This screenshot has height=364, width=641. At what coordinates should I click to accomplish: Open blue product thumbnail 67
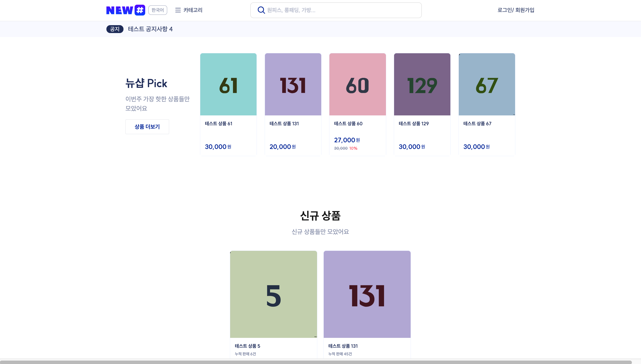click(487, 84)
